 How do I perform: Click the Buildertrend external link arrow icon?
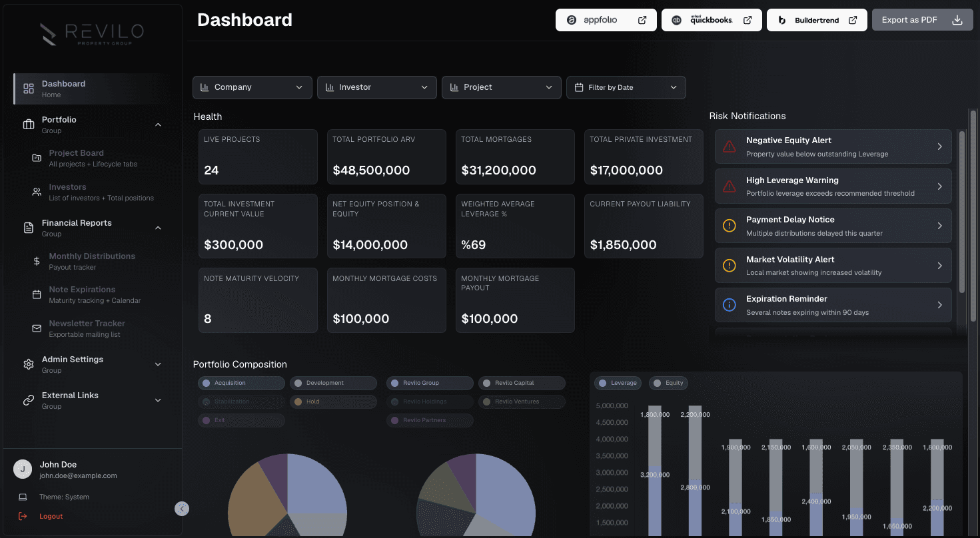tap(853, 20)
